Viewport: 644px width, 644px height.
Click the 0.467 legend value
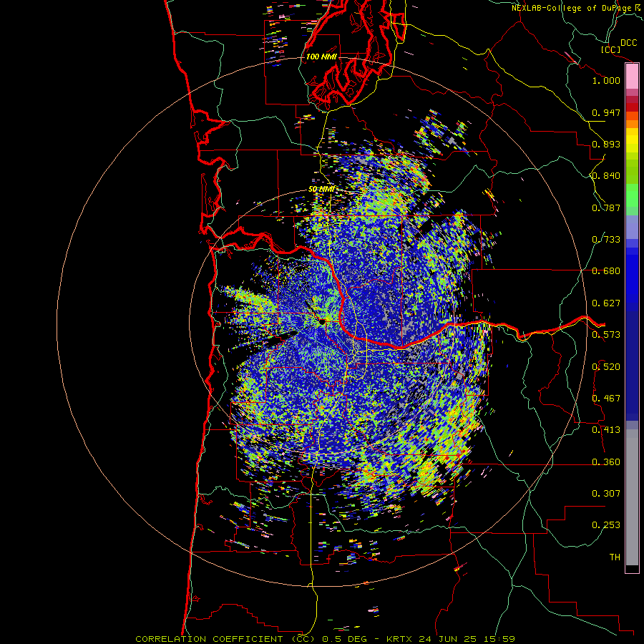(x=606, y=399)
